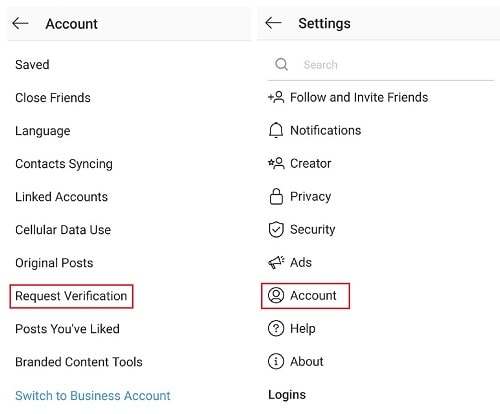
Task: Open Account in the Settings list
Action: 305,296
